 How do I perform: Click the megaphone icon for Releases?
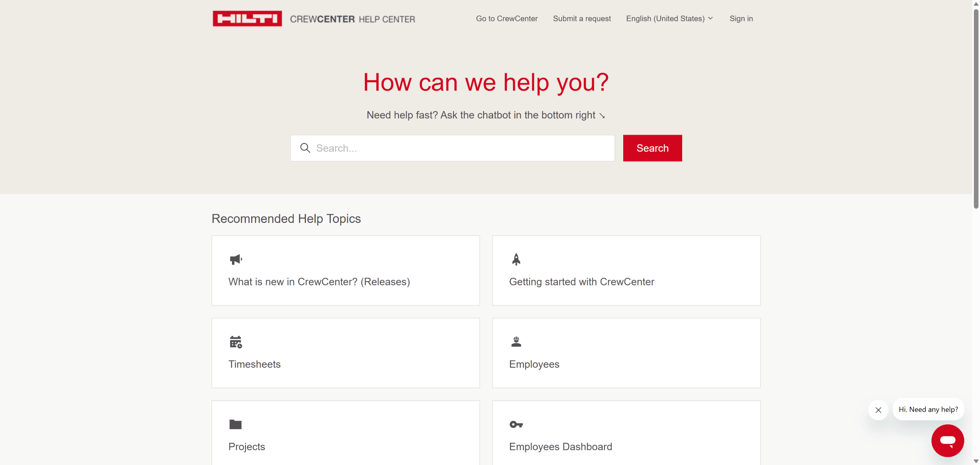point(236,259)
